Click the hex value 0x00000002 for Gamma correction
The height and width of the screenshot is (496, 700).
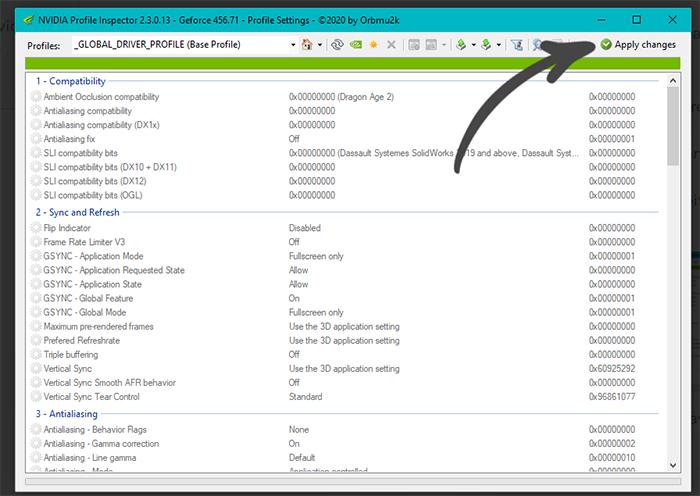[x=612, y=443]
